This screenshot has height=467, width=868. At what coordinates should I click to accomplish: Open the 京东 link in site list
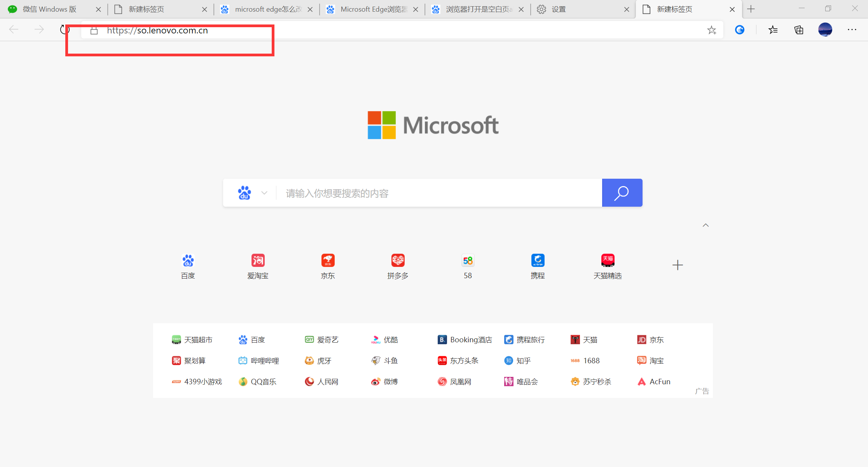pyautogui.click(x=650, y=340)
